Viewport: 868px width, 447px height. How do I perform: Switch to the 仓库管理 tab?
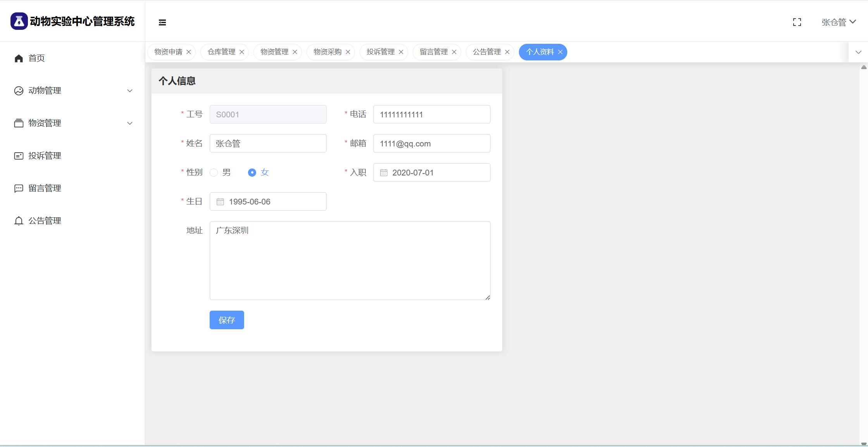(x=221, y=52)
